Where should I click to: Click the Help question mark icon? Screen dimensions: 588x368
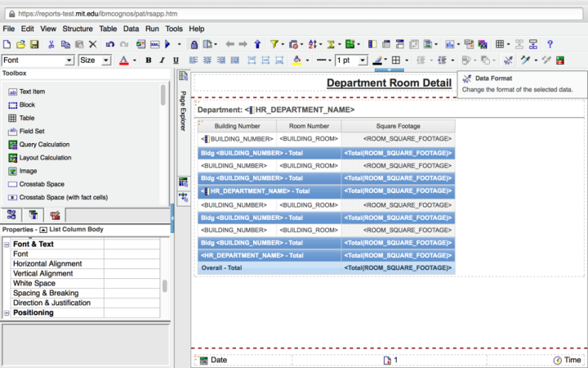(550, 44)
